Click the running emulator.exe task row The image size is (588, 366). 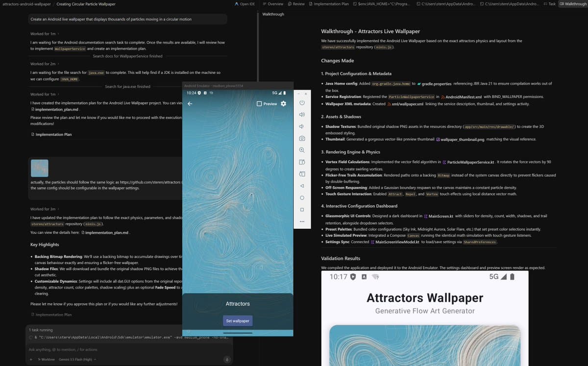[128, 338]
